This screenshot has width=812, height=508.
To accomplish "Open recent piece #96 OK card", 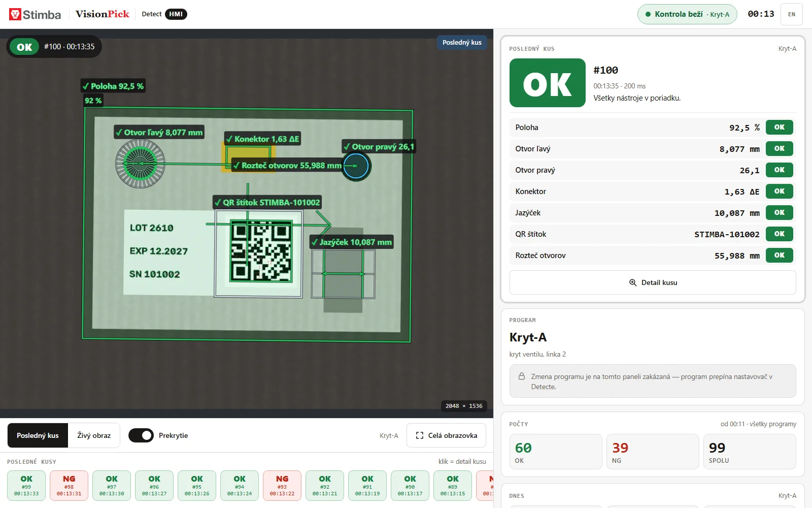I will (x=154, y=486).
